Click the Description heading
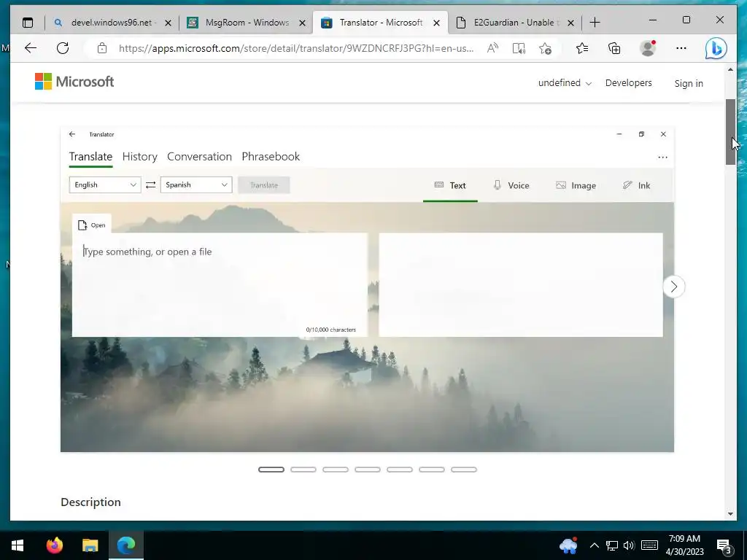 (x=90, y=502)
